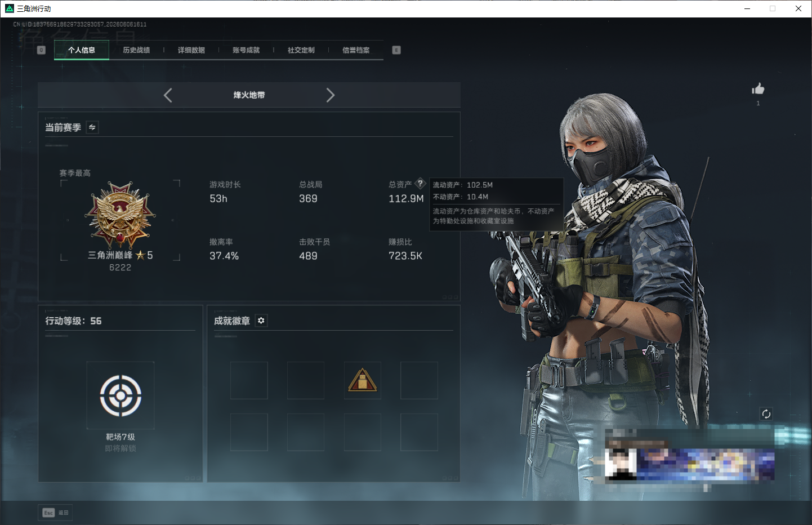812x525 pixels.
Task: Click the target range level icon
Action: pos(121,395)
